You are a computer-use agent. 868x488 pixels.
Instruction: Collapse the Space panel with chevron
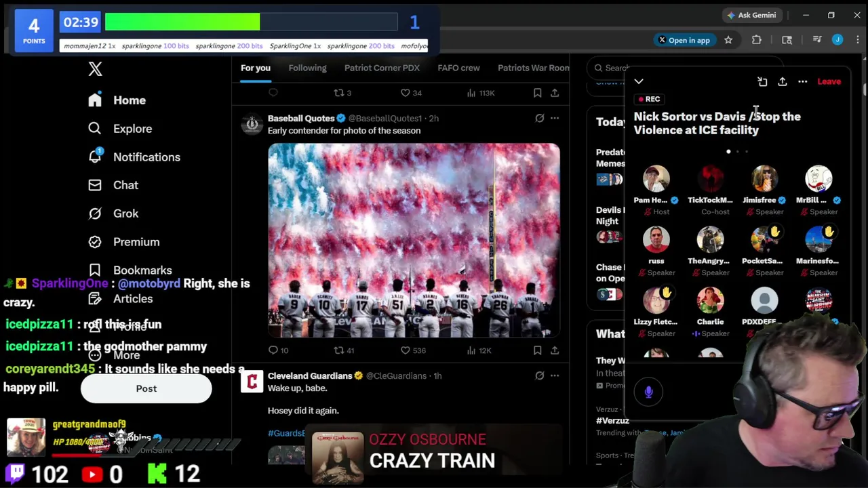[x=639, y=81]
